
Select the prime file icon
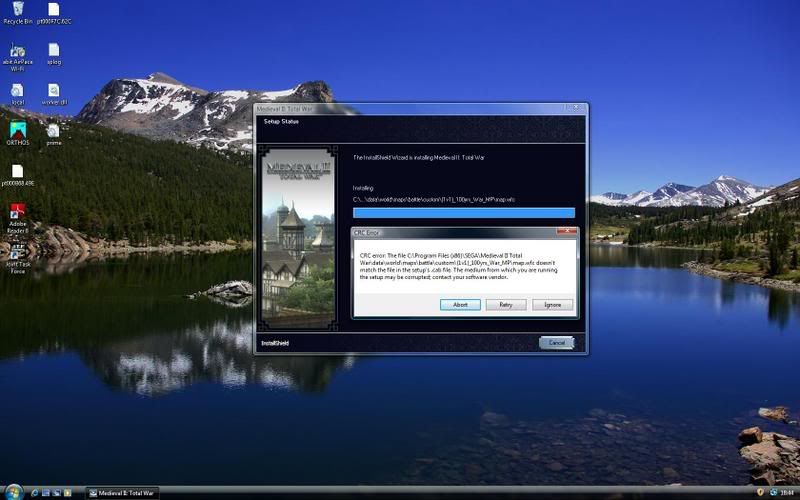pyautogui.click(x=54, y=135)
